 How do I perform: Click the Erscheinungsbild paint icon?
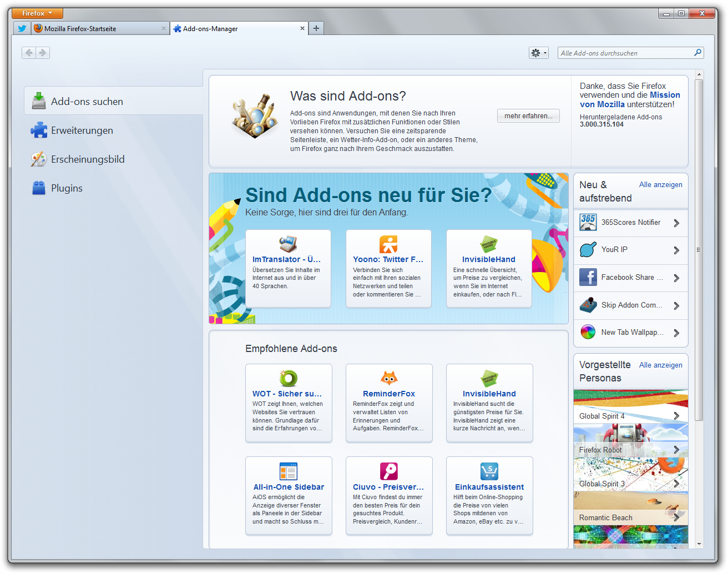pos(39,159)
